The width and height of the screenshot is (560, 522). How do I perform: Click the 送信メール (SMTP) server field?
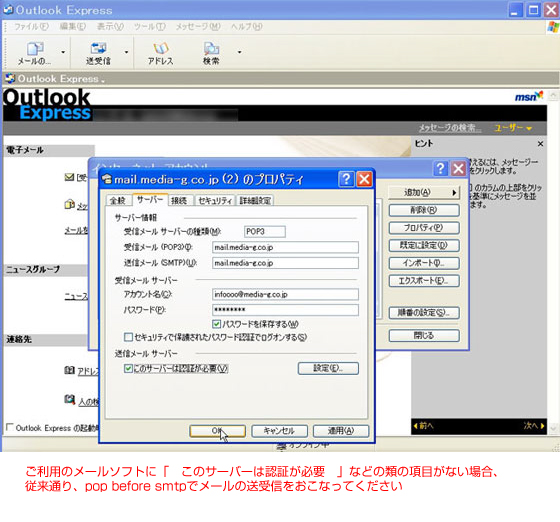point(285,263)
